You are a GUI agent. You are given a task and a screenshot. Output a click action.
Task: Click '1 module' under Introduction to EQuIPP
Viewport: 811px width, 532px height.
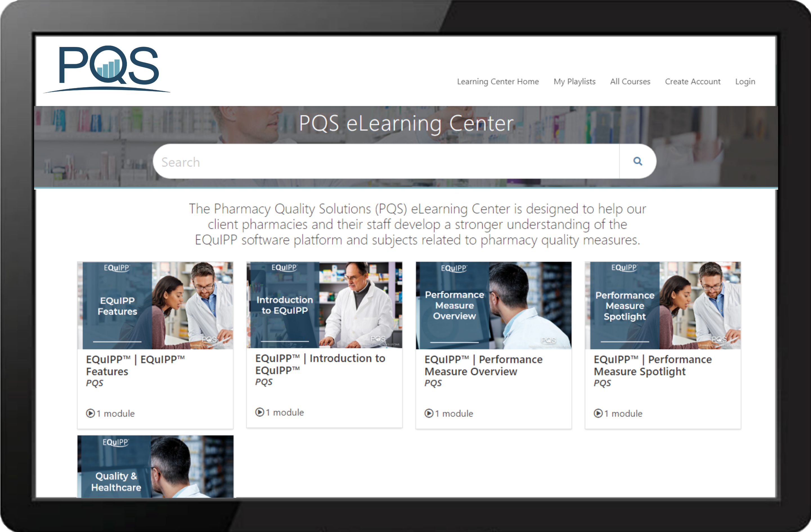point(285,413)
